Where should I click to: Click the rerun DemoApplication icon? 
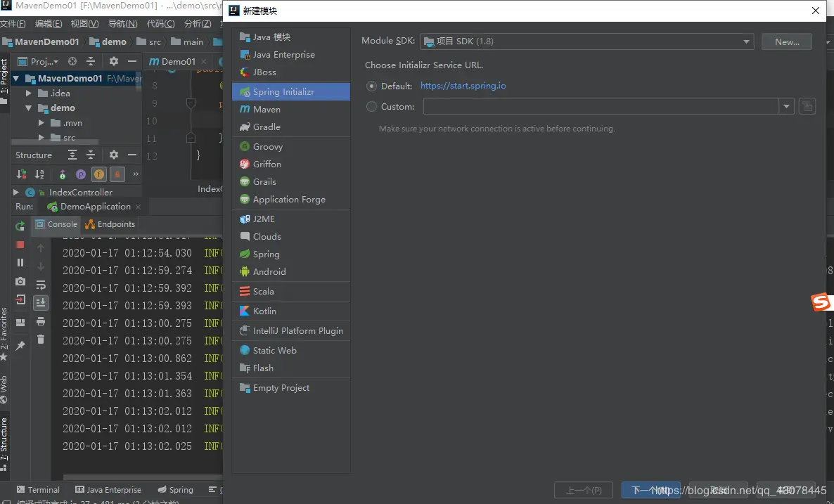coord(20,226)
